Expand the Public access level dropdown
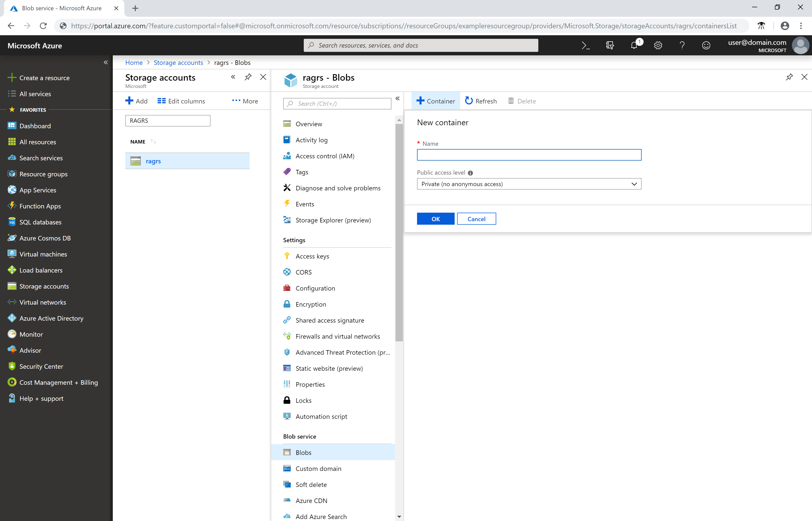The width and height of the screenshot is (812, 521). (633, 184)
